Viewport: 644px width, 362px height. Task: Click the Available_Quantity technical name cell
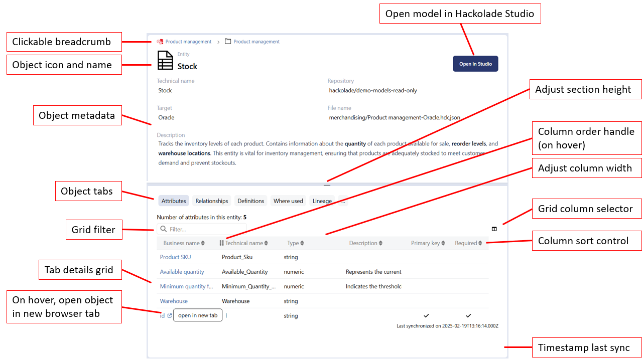245,272
